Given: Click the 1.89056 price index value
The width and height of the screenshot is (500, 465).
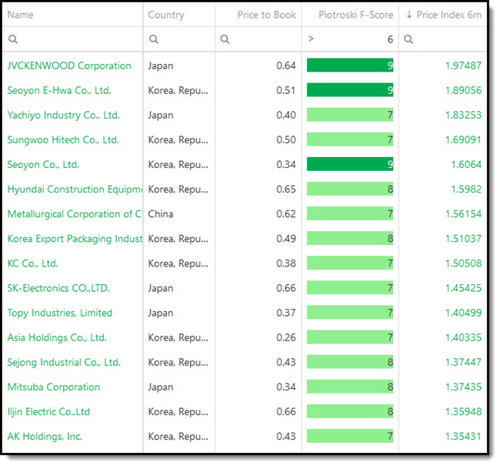Looking at the screenshot, I should click(463, 90).
